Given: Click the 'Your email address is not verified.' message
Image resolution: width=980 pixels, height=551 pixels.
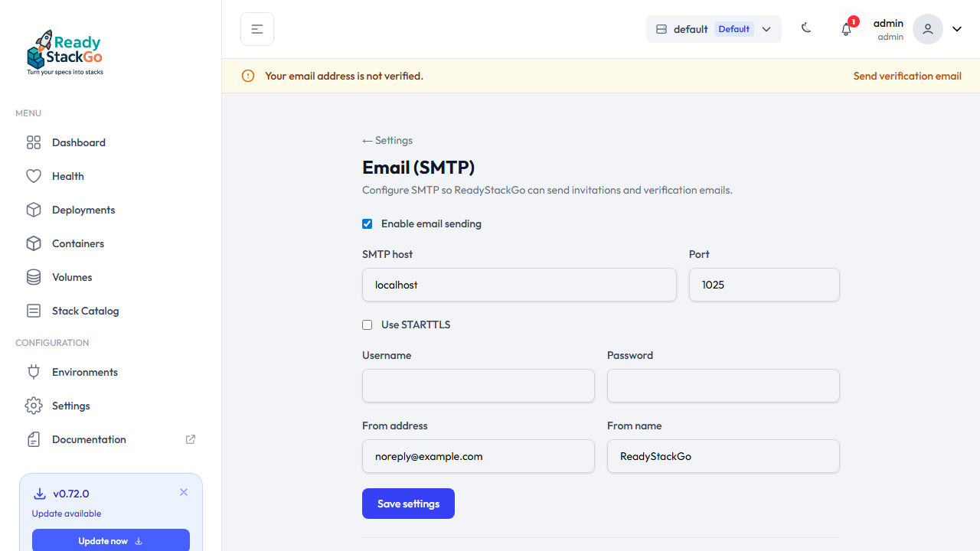Looking at the screenshot, I should point(344,76).
